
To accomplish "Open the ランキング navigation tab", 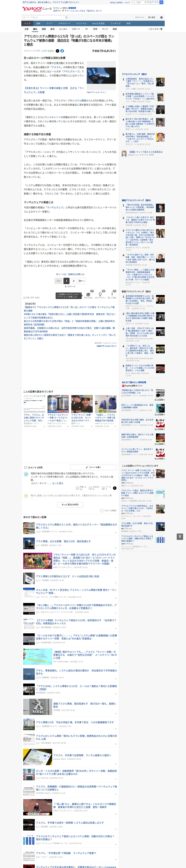I will click(115, 24).
